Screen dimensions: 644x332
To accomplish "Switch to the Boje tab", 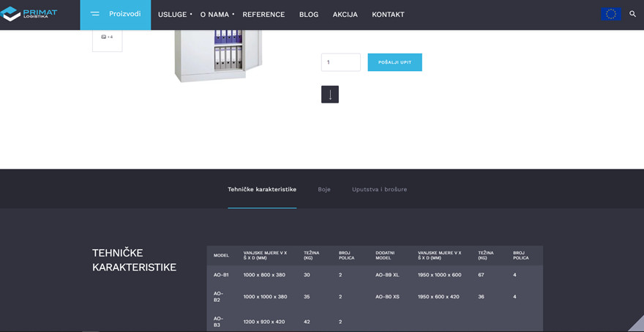I will 324,189.
